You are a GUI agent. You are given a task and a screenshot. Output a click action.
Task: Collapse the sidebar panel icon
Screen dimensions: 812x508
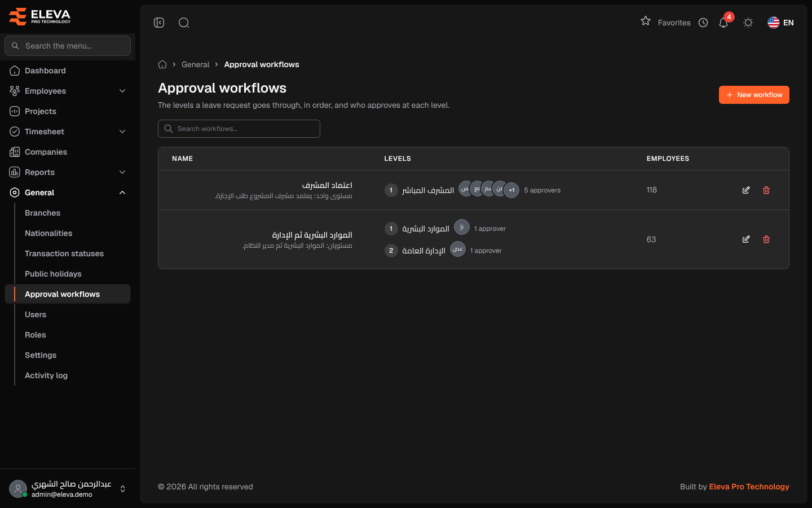[159, 23]
